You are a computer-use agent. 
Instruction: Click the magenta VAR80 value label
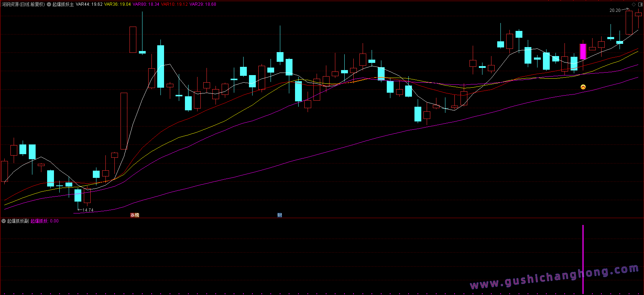pos(146,5)
